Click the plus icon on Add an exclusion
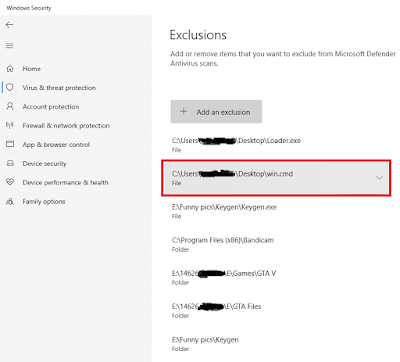 [x=184, y=112]
